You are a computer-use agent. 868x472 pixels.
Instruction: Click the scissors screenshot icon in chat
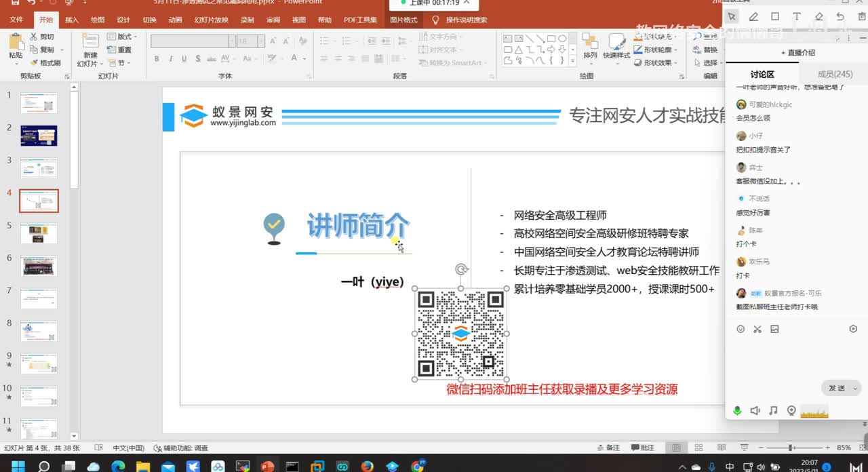click(x=757, y=329)
